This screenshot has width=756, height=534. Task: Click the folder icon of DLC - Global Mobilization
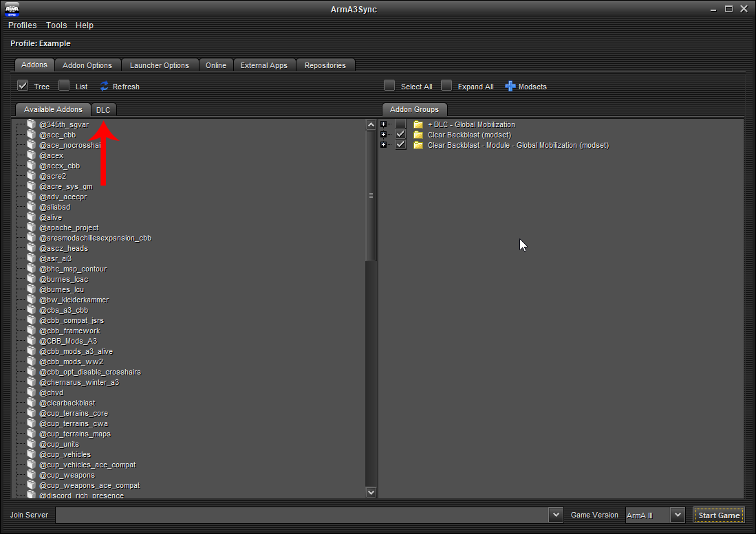418,124
